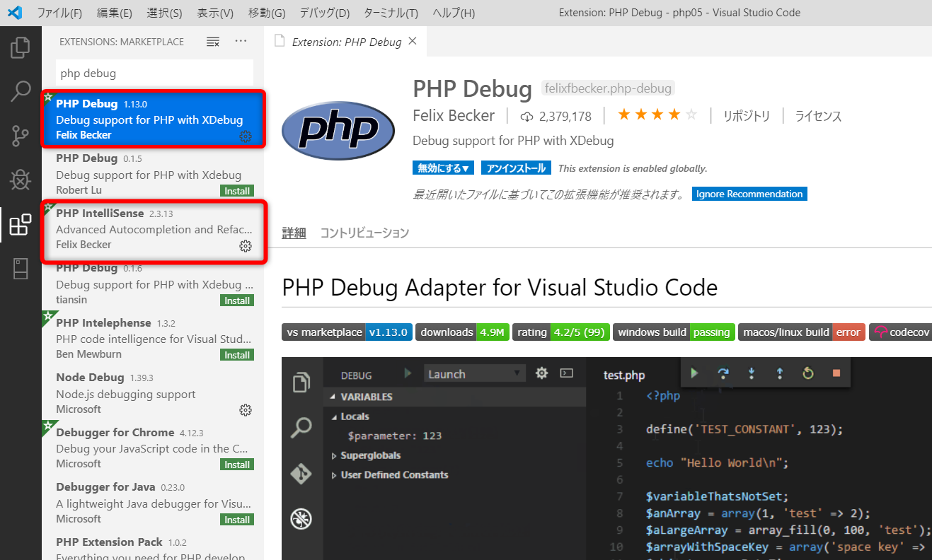The image size is (932, 560).
Task: Open the 無効にする dropdown button
Action: [443, 168]
